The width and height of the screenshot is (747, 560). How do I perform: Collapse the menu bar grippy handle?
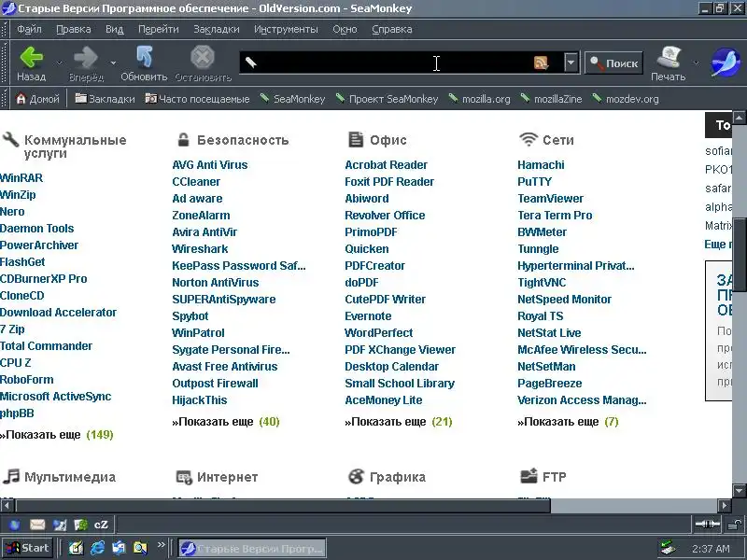5,30
